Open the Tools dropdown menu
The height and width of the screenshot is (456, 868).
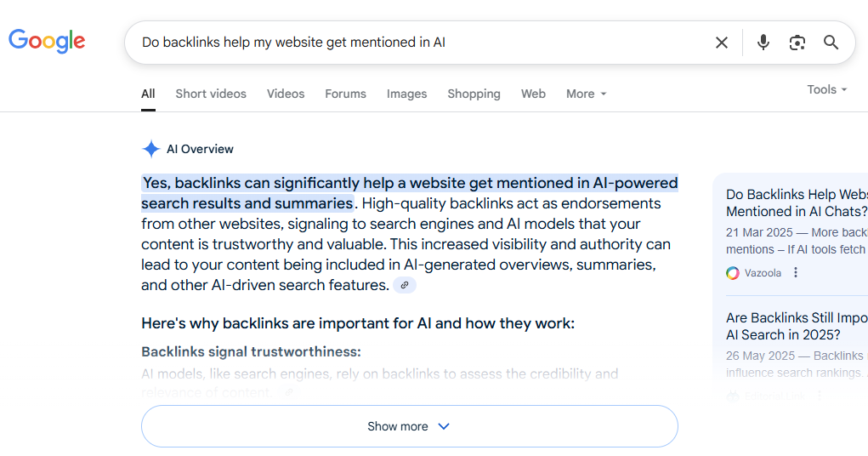tap(827, 89)
